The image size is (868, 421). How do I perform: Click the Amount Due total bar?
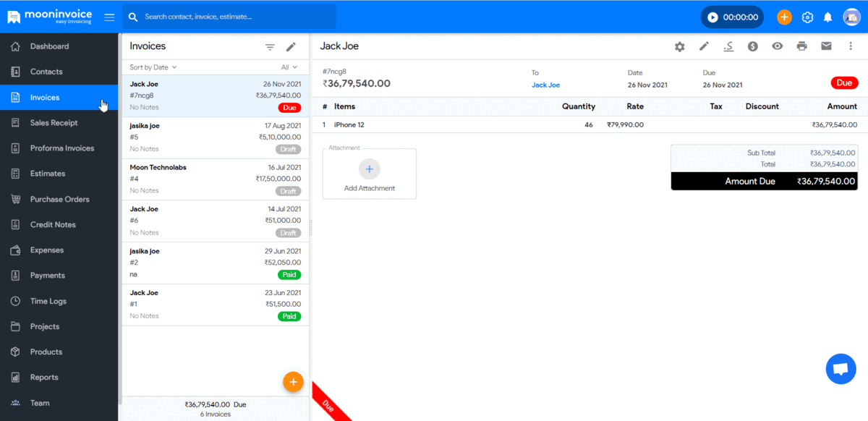765,182
